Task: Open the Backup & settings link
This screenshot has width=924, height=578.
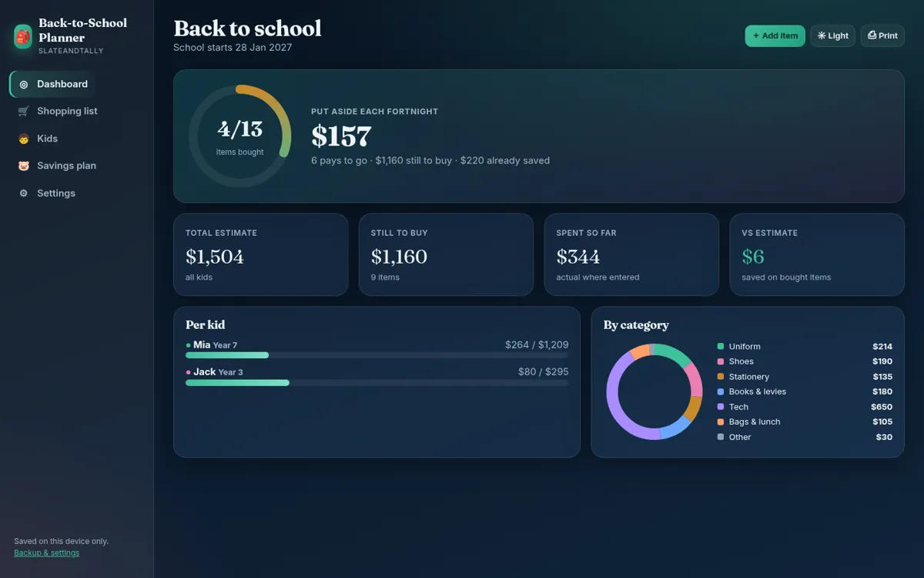Action: (46, 553)
